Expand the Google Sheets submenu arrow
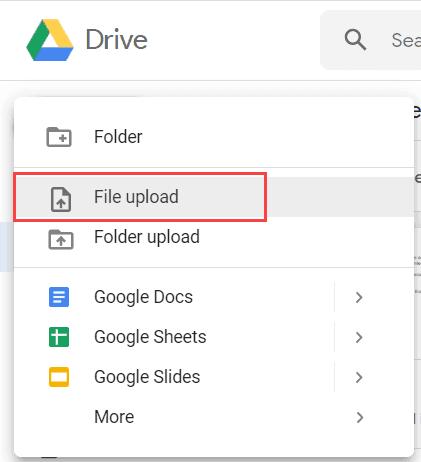This screenshot has width=421, height=462. point(359,337)
